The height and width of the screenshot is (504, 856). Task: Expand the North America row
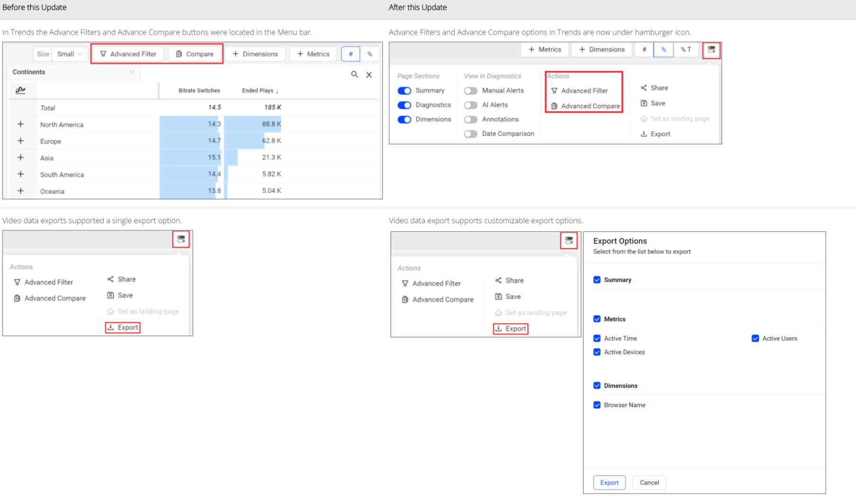click(20, 124)
